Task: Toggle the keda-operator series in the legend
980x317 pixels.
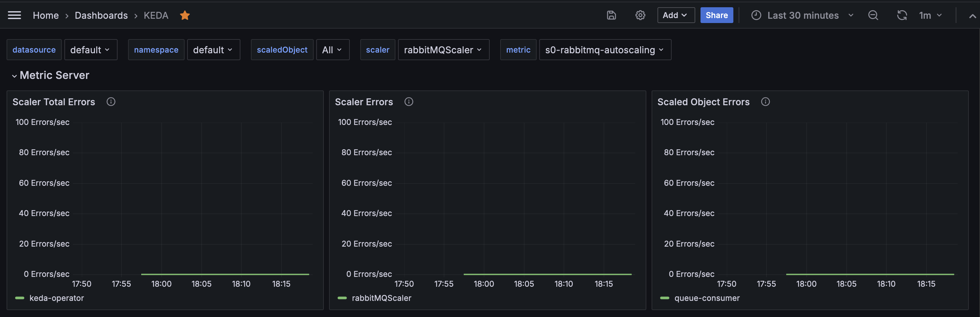Action: click(57, 298)
